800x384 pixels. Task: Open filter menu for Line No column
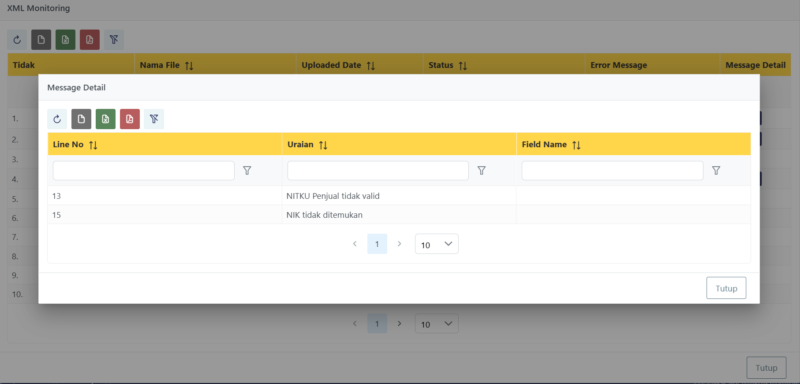click(247, 171)
